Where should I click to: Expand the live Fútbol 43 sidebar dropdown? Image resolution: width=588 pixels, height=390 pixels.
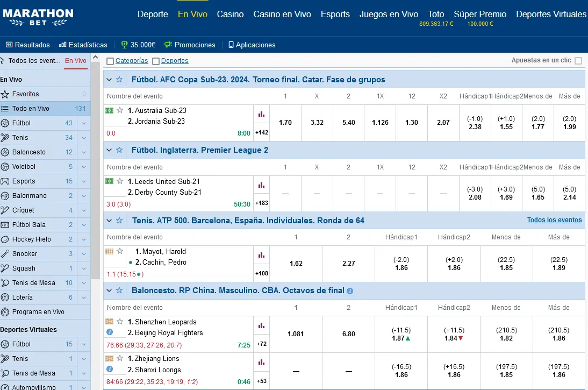[84, 123]
